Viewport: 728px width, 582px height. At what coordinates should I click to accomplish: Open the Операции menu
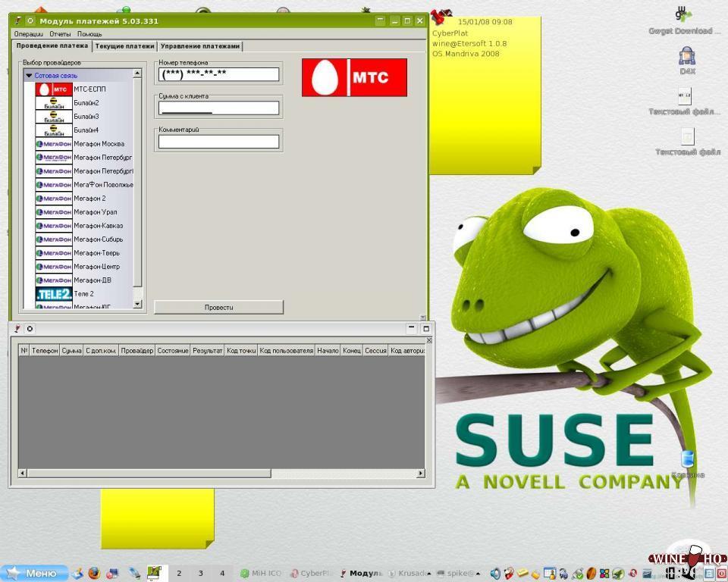pyautogui.click(x=29, y=34)
